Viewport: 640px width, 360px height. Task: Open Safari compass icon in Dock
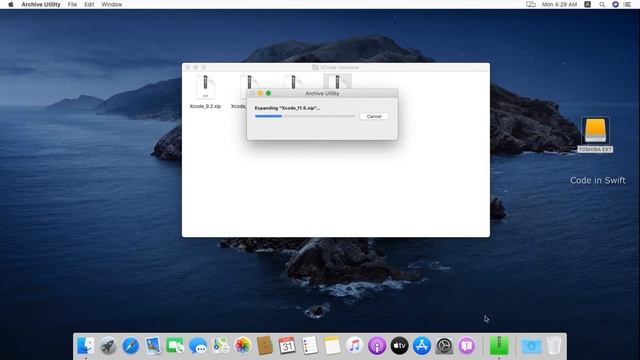click(131, 346)
